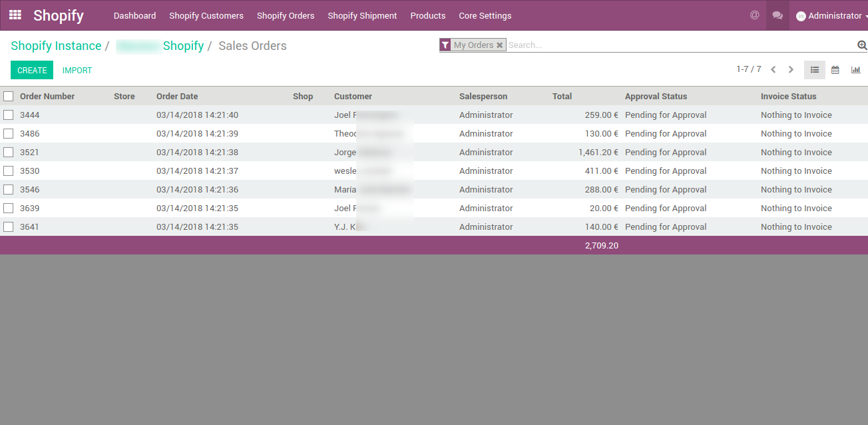Click the 140.00 € total cell
The image size is (868, 425).
point(602,227)
